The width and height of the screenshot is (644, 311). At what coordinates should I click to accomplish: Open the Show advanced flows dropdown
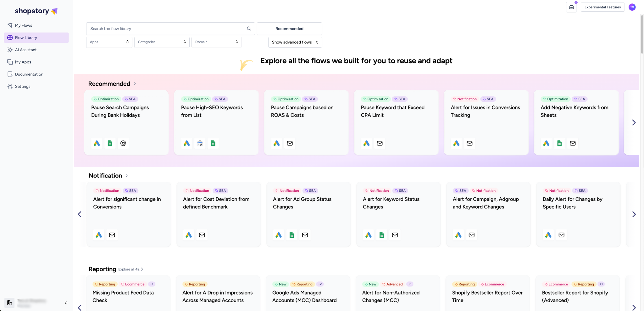295,42
